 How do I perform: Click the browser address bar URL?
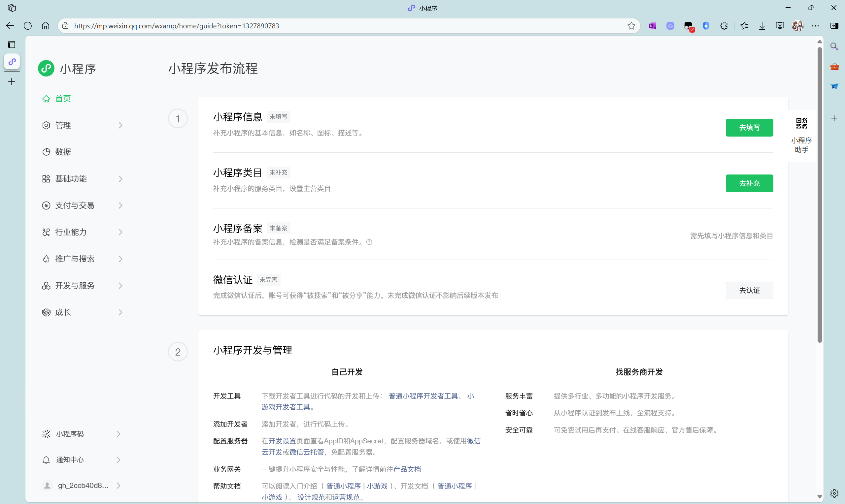click(176, 26)
